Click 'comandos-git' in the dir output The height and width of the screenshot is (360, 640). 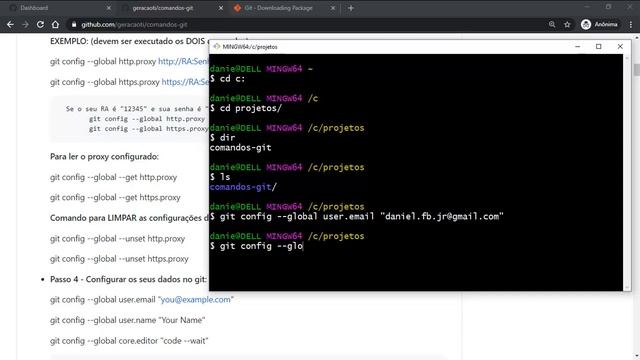tap(240, 148)
